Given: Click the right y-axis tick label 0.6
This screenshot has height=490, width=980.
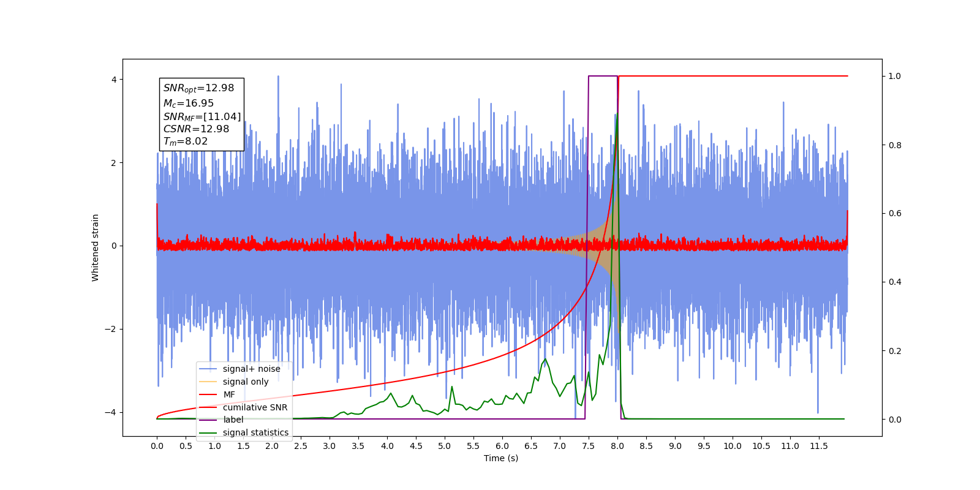Looking at the screenshot, I should coord(895,214).
